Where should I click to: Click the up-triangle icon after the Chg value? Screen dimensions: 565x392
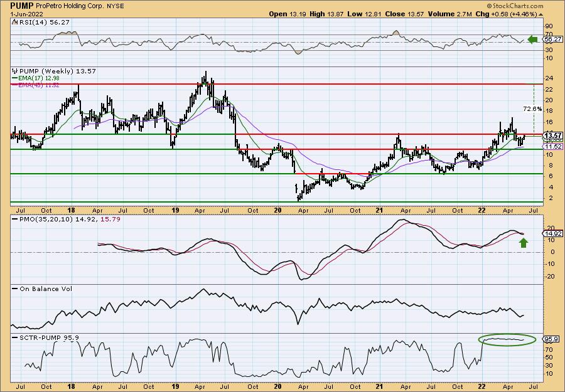541,14
